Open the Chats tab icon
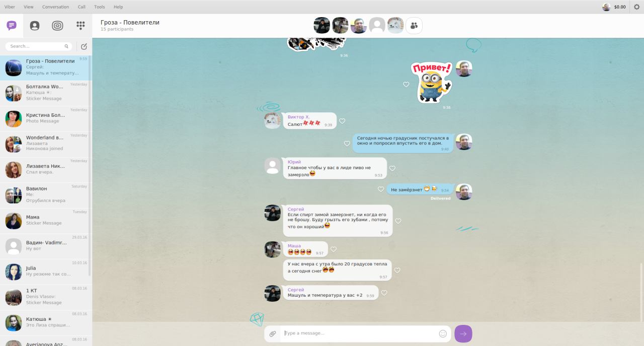 [12, 26]
